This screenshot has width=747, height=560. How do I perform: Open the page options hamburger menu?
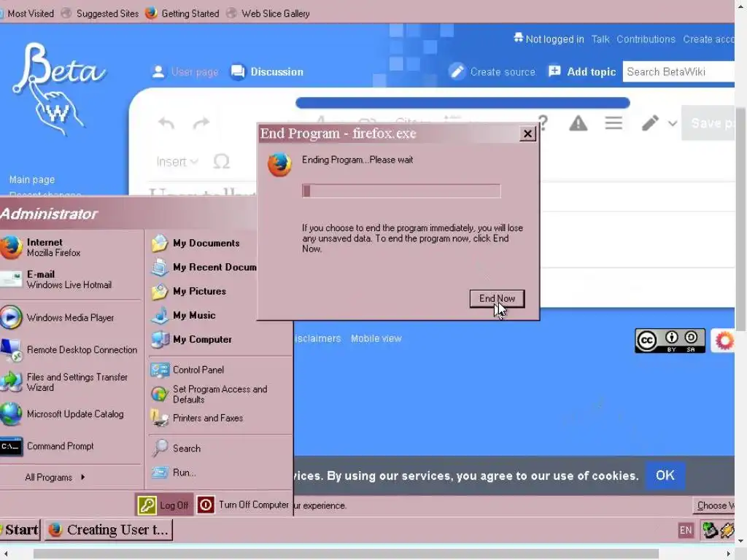point(614,123)
